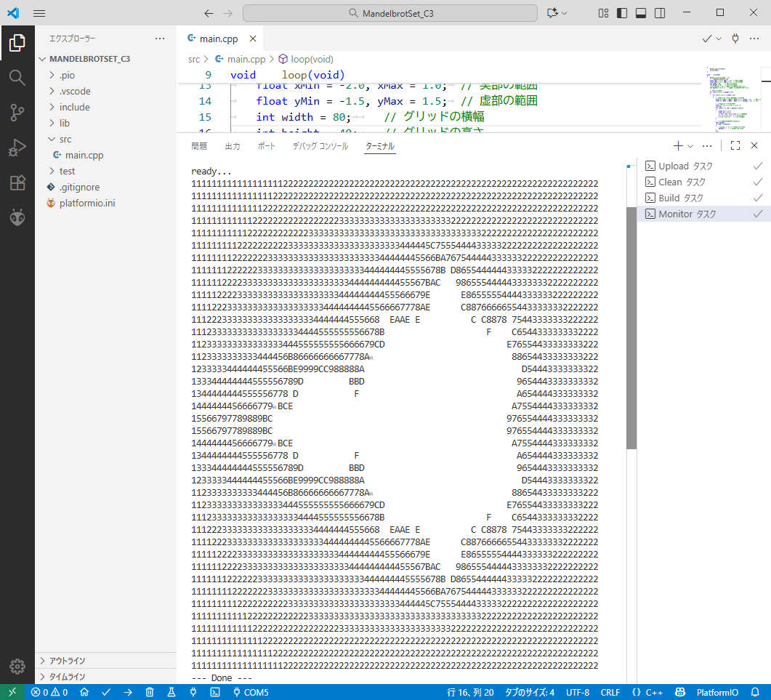This screenshot has width=771, height=700.
Task: Expand the .vscode folder
Action: tap(74, 91)
